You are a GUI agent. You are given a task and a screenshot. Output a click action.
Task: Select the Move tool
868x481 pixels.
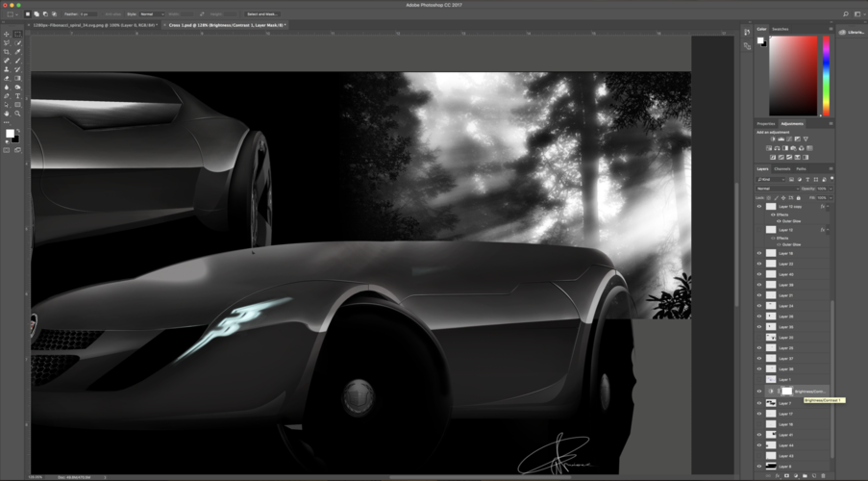7,34
